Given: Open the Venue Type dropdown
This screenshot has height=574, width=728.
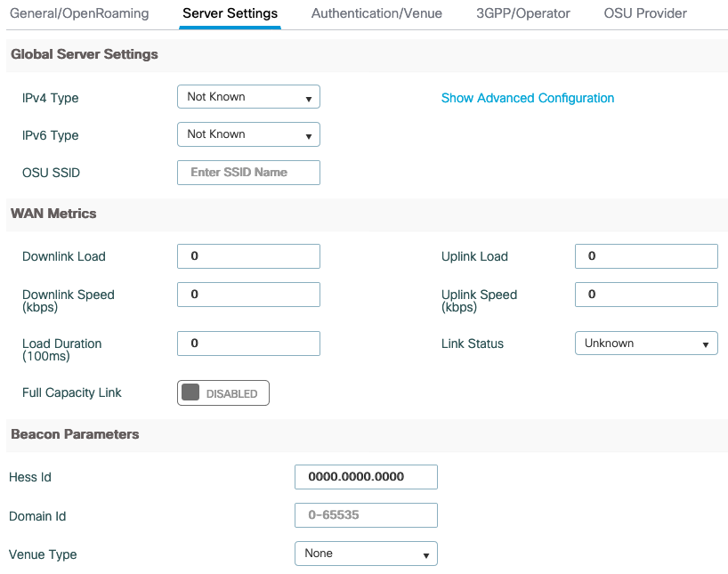Looking at the screenshot, I should click(366, 554).
